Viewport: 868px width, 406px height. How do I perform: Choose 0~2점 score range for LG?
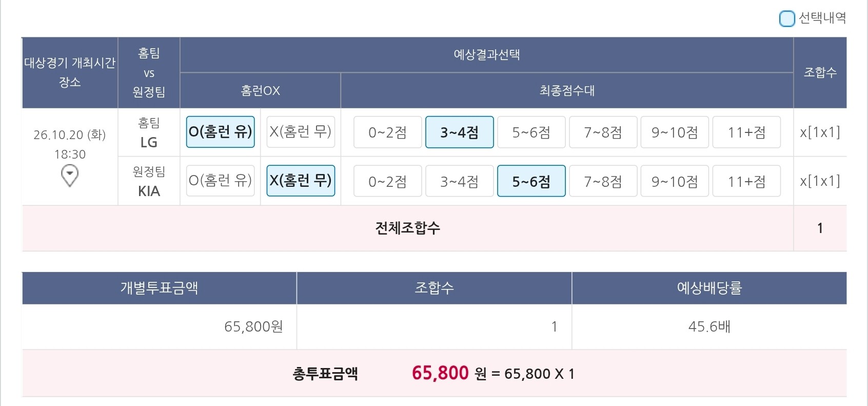(x=388, y=132)
